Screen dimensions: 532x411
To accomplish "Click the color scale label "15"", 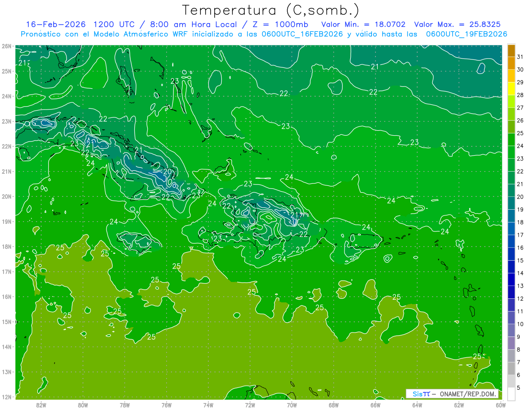I will (x=520, y=261).
